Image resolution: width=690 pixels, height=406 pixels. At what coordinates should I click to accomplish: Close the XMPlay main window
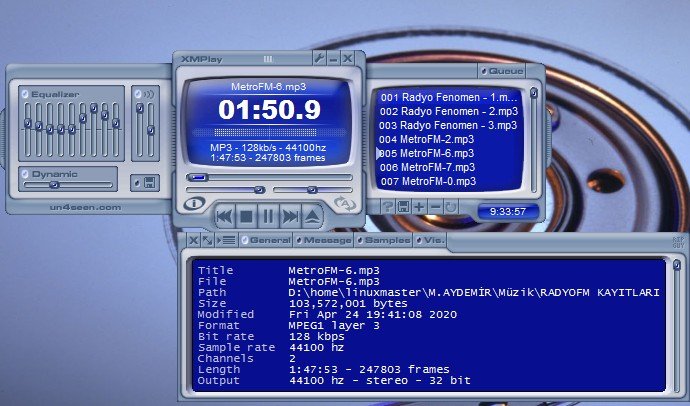coord(348,58)
